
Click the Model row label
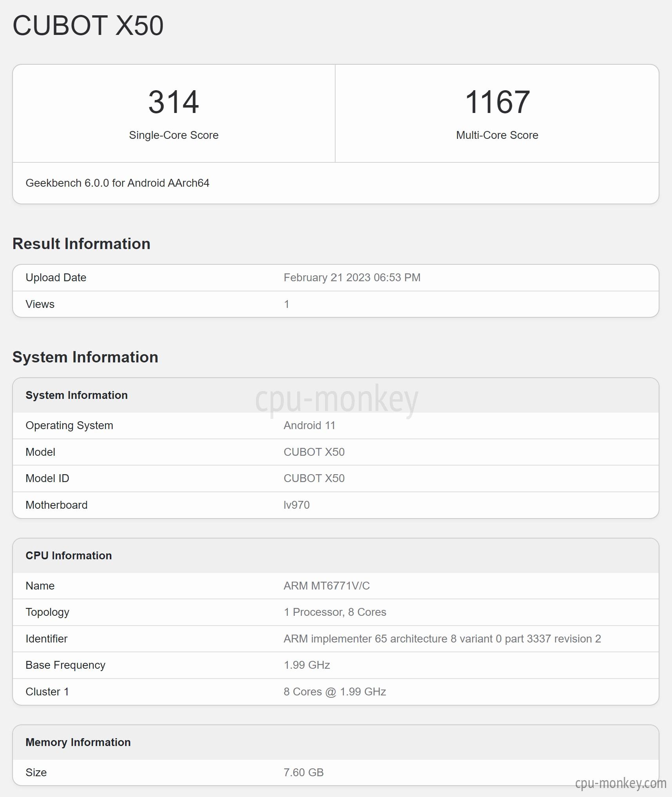(x=40, y=452)
